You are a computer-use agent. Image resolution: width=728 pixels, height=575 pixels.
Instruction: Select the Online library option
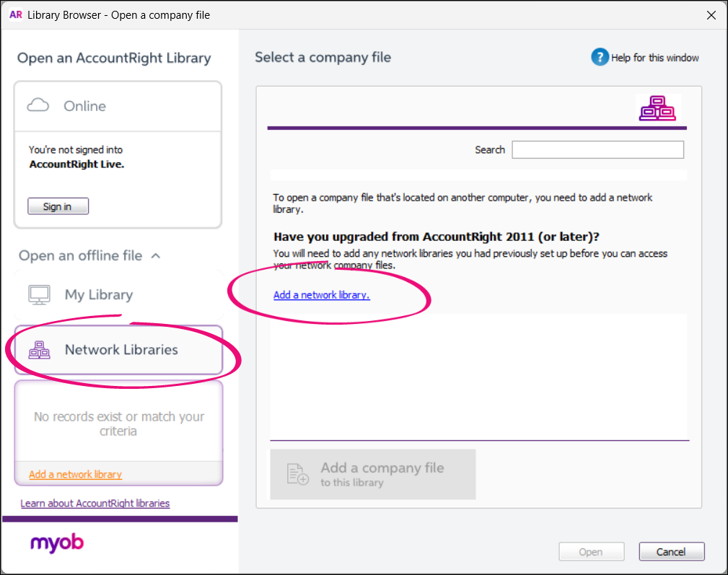[x=84, y=105]
